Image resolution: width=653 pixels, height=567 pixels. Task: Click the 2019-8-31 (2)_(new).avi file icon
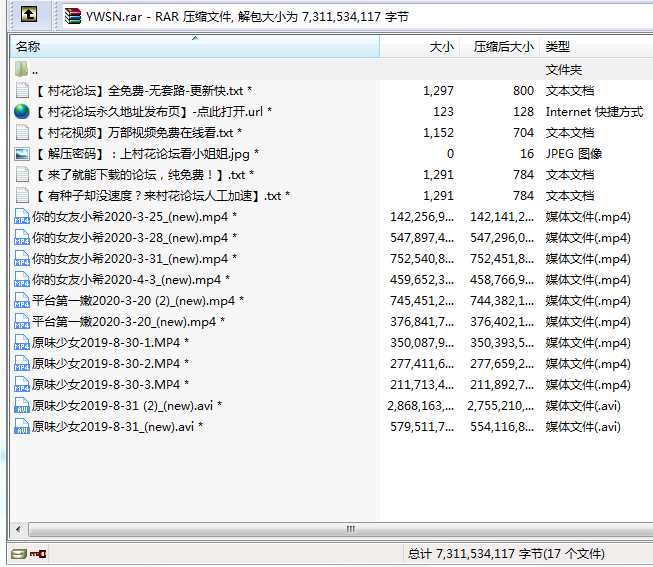[x=22, y=406]
